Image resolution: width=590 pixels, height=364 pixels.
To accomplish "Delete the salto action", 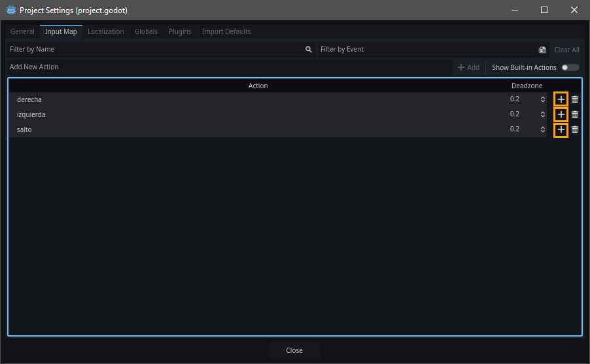I will pyautogui.click(x=575, y=129).
